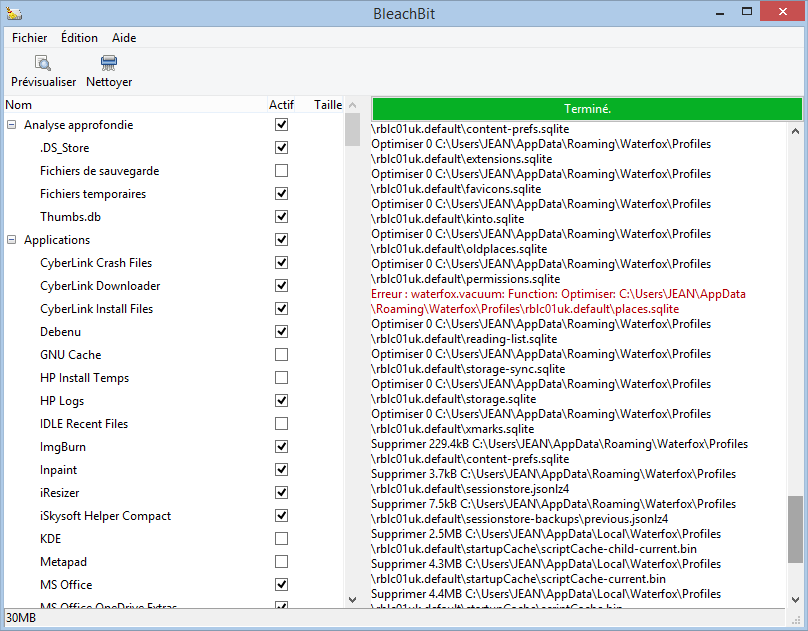Open the Édition menu
This screenshot has height=631, width=808.
tap(79, 38)
